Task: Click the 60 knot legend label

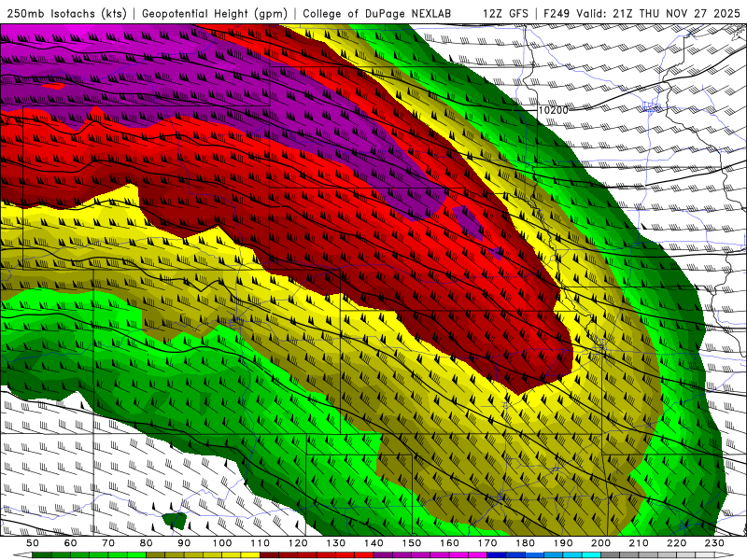Action: coord(70,543)
